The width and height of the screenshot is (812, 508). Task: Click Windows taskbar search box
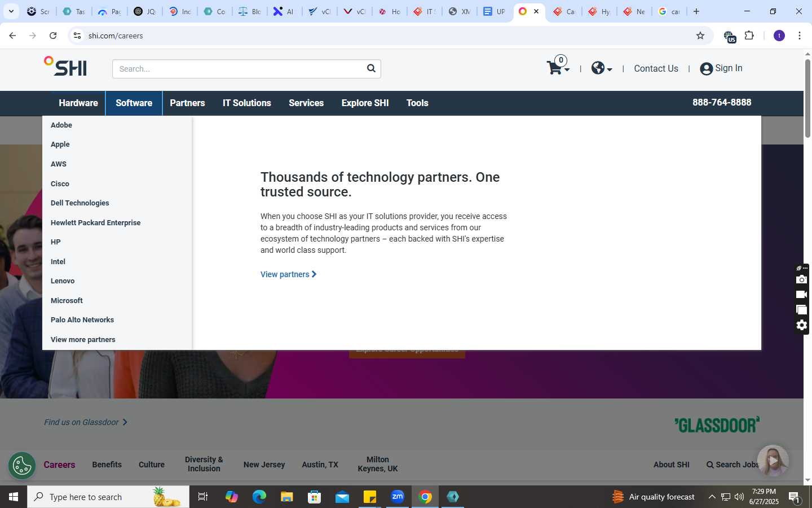tap(108, 497)
